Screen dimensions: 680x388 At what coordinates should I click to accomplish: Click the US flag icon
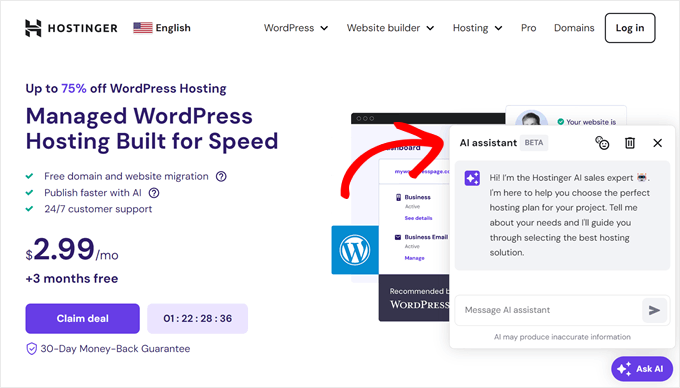pyautogui.click(x=143, y=28)
